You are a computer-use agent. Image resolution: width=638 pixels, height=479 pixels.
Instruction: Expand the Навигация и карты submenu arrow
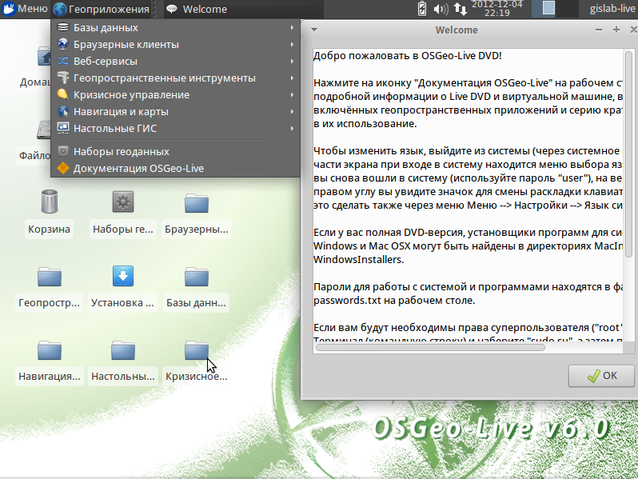292,111
